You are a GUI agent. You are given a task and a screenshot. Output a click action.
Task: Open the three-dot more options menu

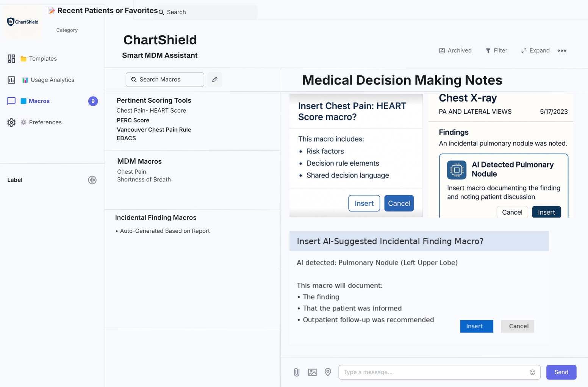tap(562, 50)
